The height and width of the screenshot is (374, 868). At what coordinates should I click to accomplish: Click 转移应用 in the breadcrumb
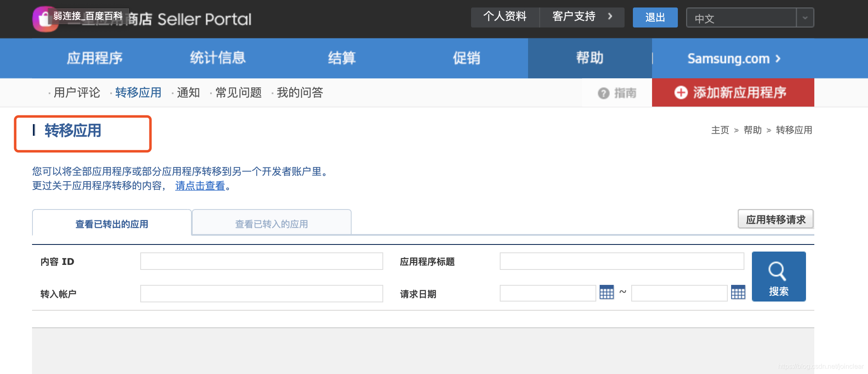pos(794,130)
